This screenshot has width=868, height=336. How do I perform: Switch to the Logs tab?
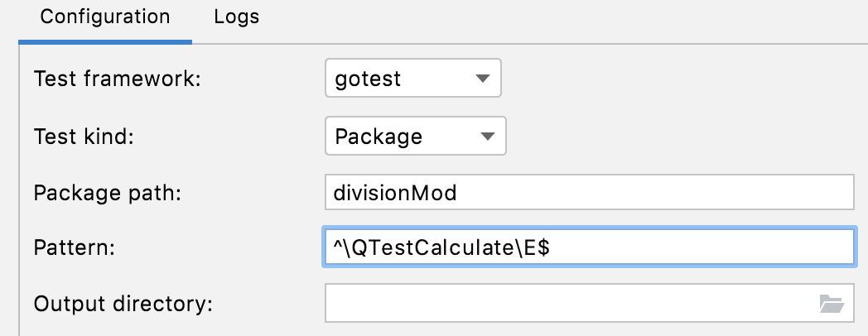[x=236, y=17]
